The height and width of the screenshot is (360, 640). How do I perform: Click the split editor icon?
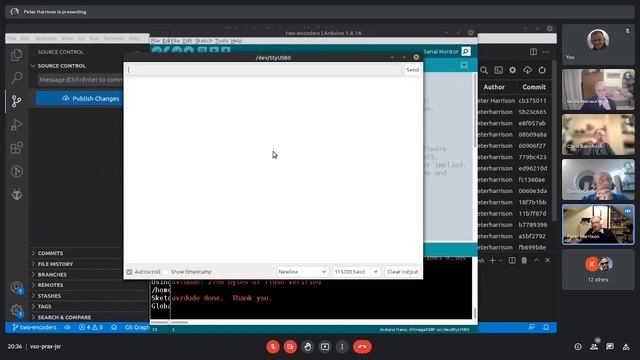coord(533,52)
